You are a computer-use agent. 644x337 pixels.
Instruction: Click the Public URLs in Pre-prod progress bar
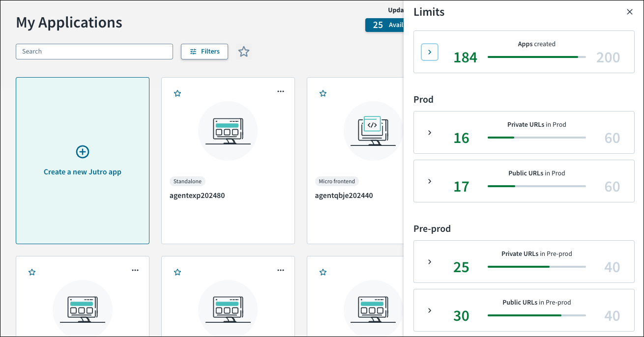tap(537, 315)
